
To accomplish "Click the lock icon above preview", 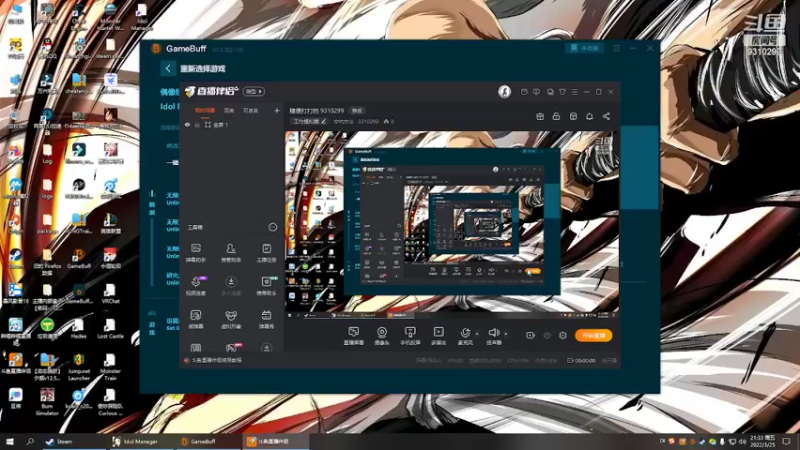I will pos(556,116).
